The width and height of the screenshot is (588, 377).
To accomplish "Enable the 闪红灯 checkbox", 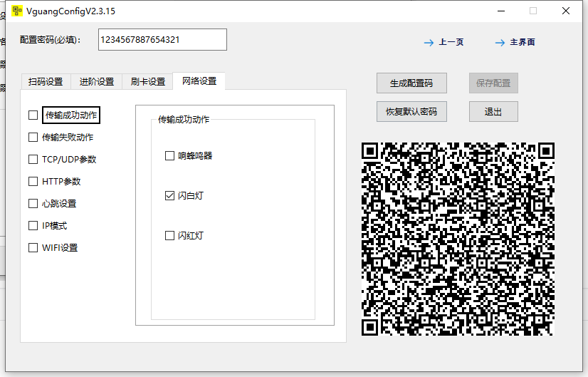I will [169, 236].
